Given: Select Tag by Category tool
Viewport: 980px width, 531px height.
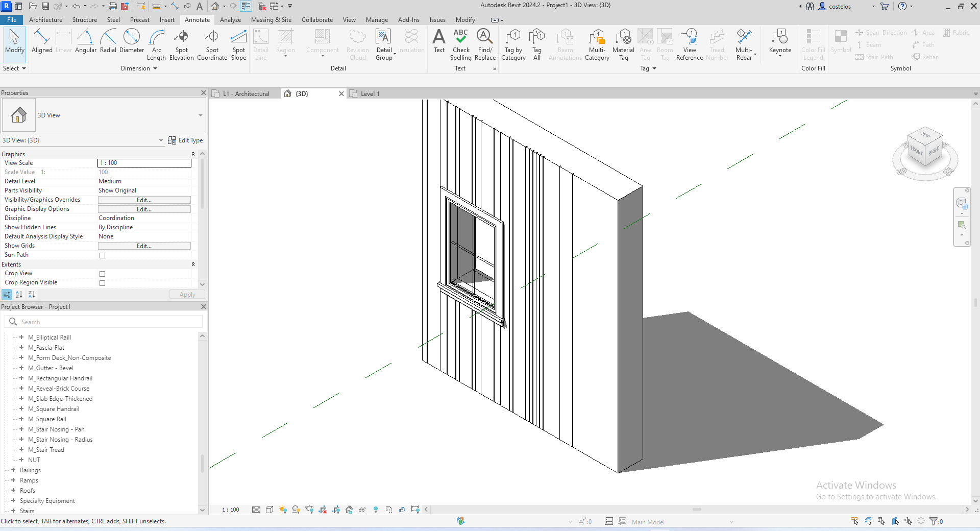Looking at the screenshot, I should click(x=513, y=44).
